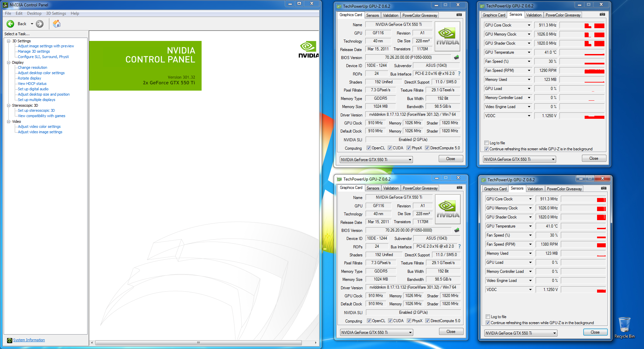
Task: Click title bar icon of lower GPU-Z Sensors window
Action: 484,180
